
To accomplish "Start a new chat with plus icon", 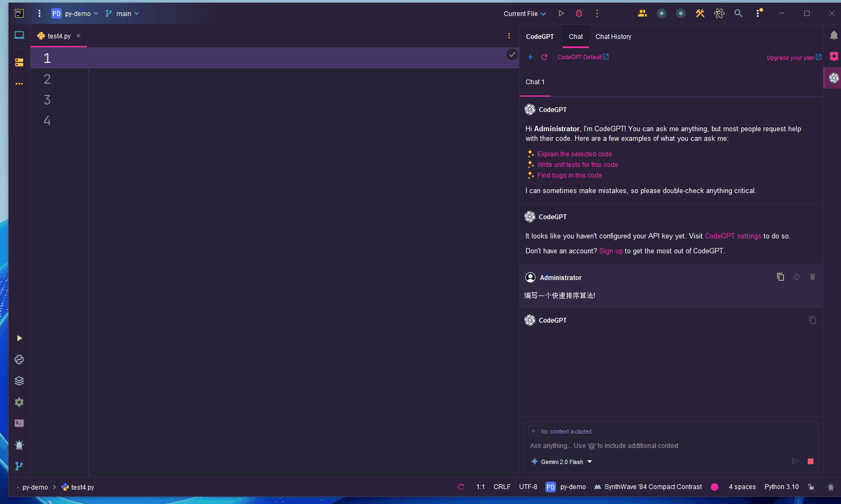I will point(530,57).
